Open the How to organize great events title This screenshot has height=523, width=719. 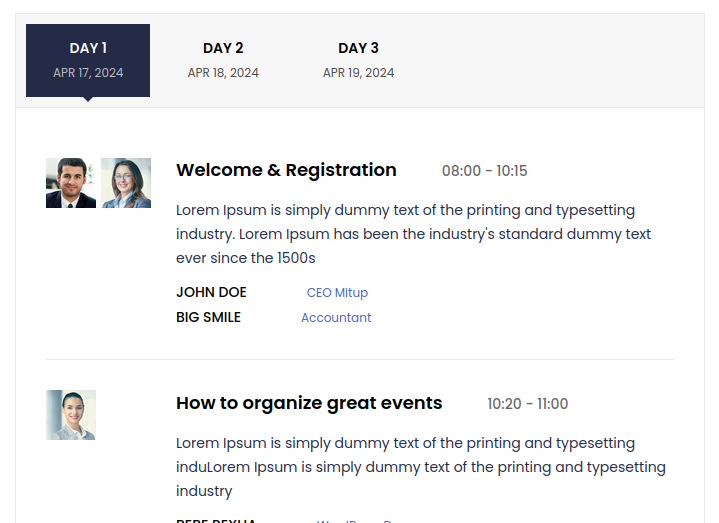309,403
